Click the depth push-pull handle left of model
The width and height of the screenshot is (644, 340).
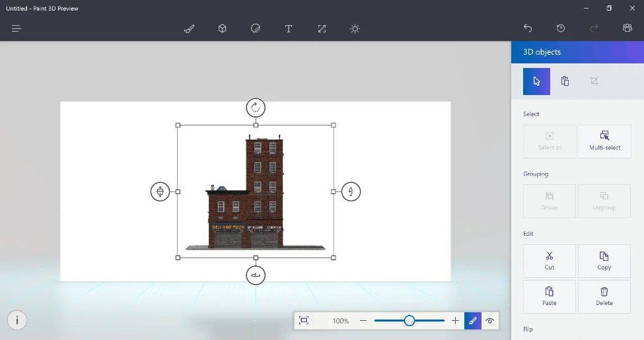pyautogui.click(x=161, y=191)
